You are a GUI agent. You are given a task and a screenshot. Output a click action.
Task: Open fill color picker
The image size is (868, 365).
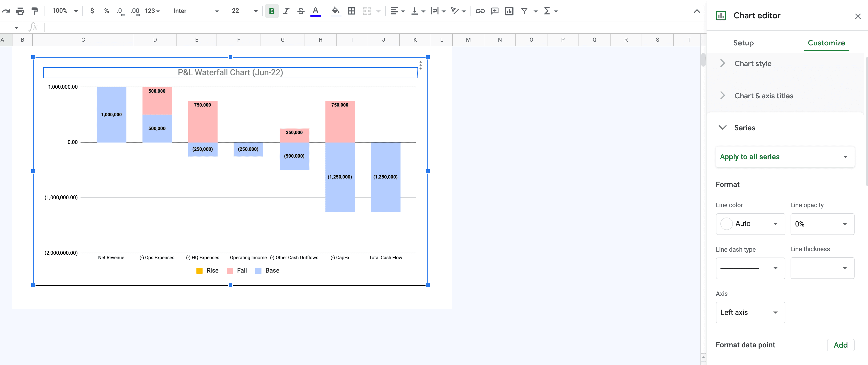[336, 11]
